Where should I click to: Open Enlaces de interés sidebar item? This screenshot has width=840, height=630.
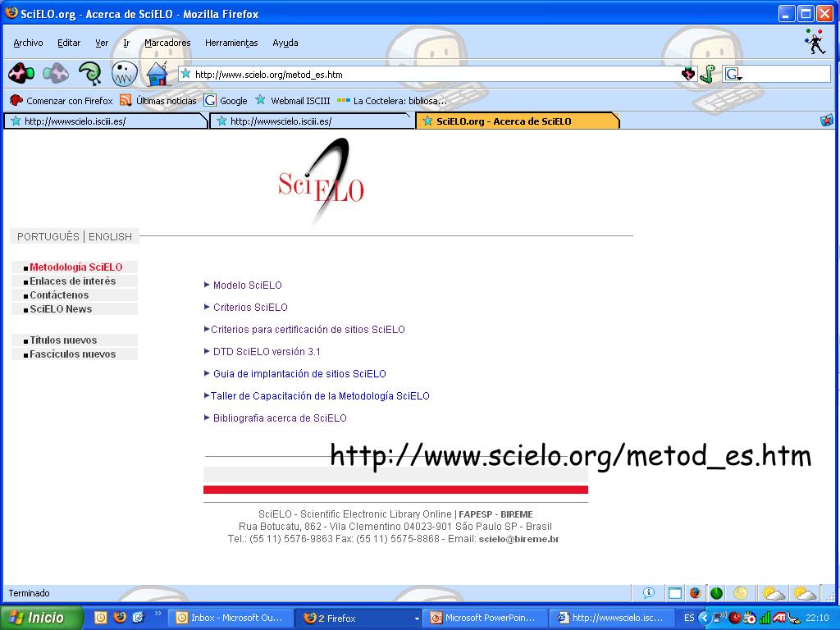click(x=75, y=281)
